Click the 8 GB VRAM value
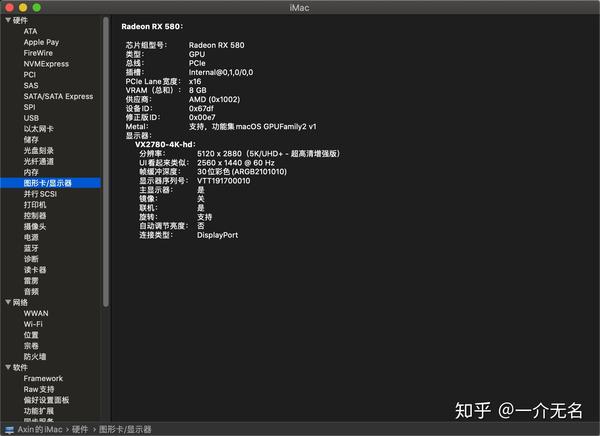Screen dimensions: 600x436 197,90
